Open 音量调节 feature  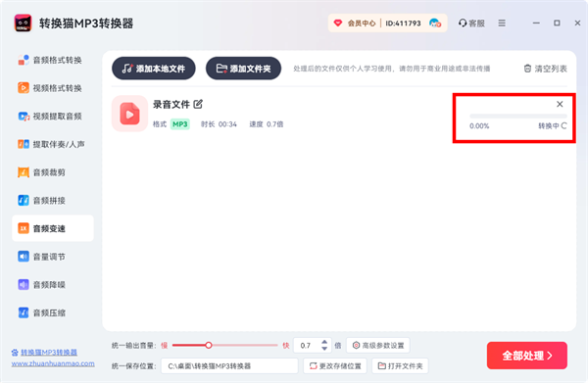tap(53, 257)
